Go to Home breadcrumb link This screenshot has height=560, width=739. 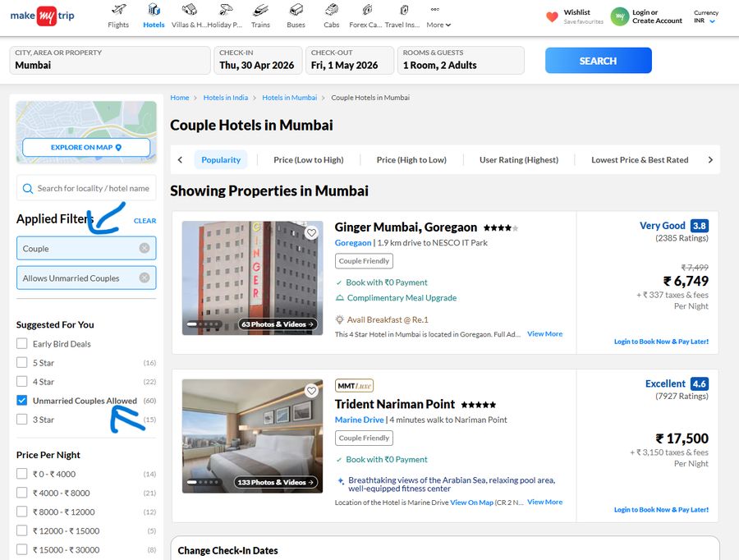point(180,98)
